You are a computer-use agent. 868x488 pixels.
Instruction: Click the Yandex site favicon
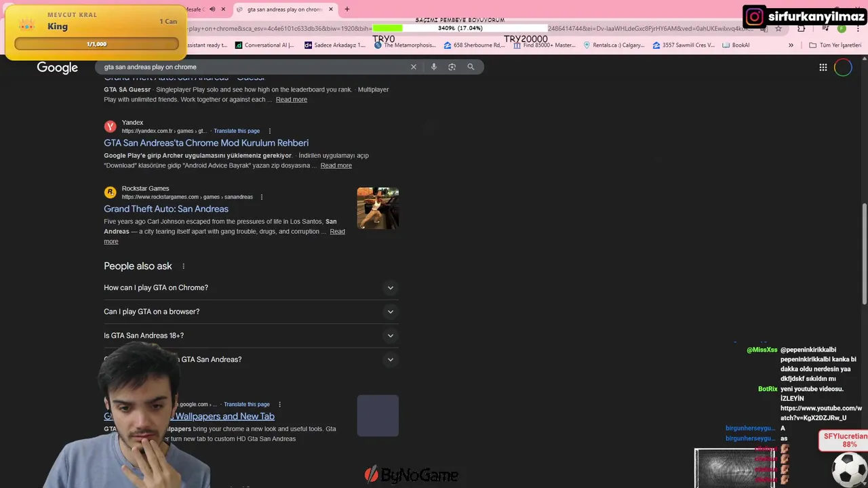pyautogui.click(x=110, y=127)
